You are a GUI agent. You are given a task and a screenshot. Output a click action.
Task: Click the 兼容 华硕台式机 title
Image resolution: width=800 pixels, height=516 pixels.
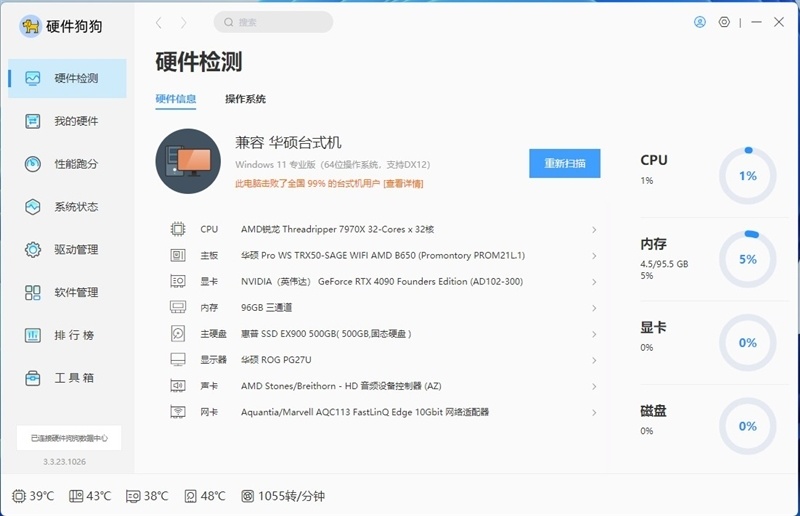288,142
